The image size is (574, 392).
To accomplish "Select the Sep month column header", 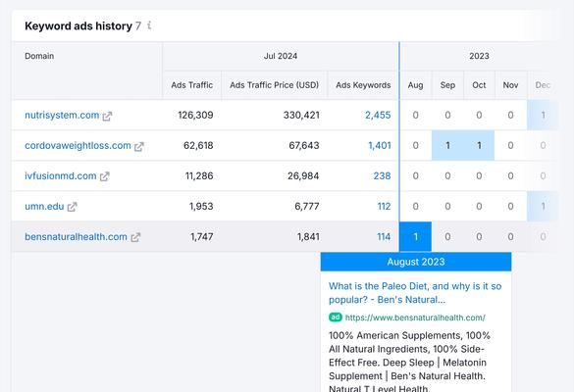I will coord(447,85).
